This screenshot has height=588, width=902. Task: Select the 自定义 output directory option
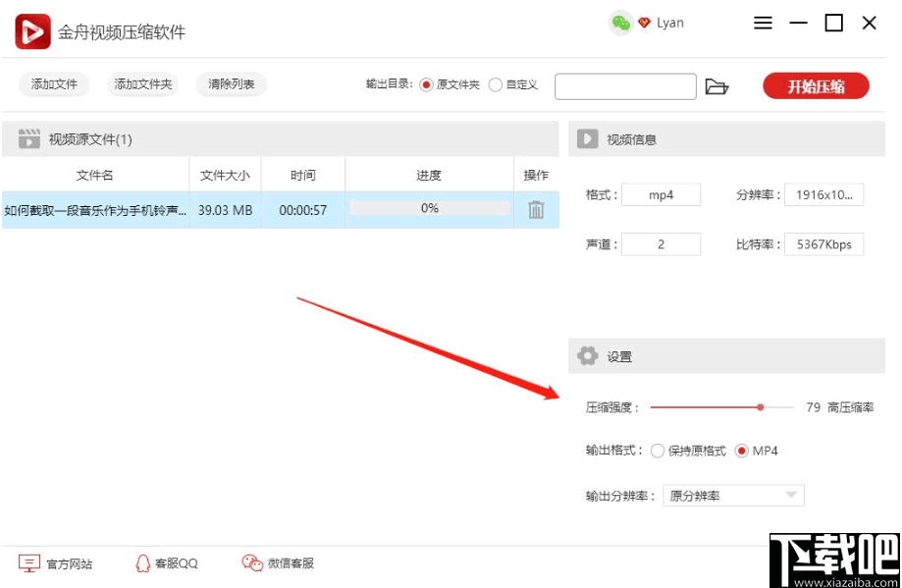(496, 84)
